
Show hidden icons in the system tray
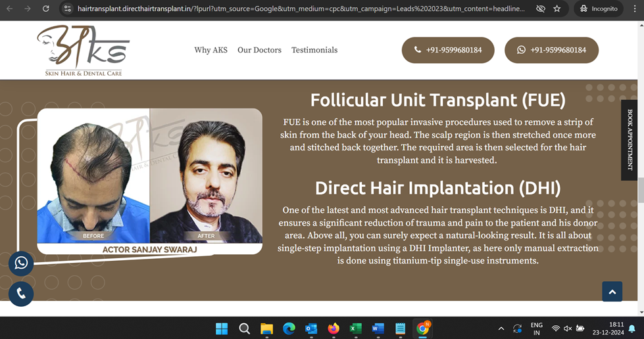click(x=501, y=328)
